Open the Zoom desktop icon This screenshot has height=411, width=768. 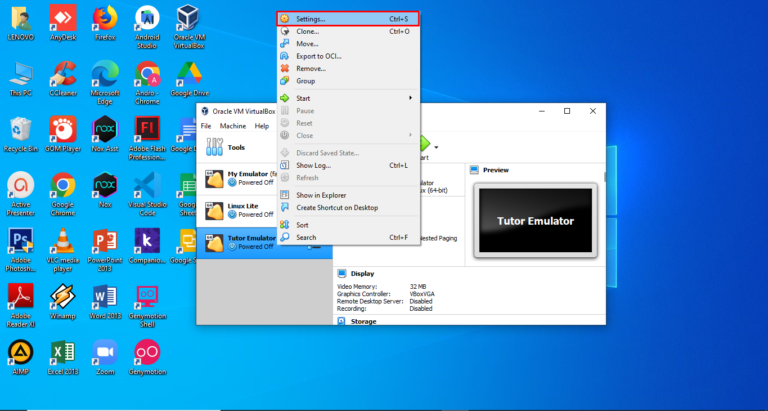(105, 358)
